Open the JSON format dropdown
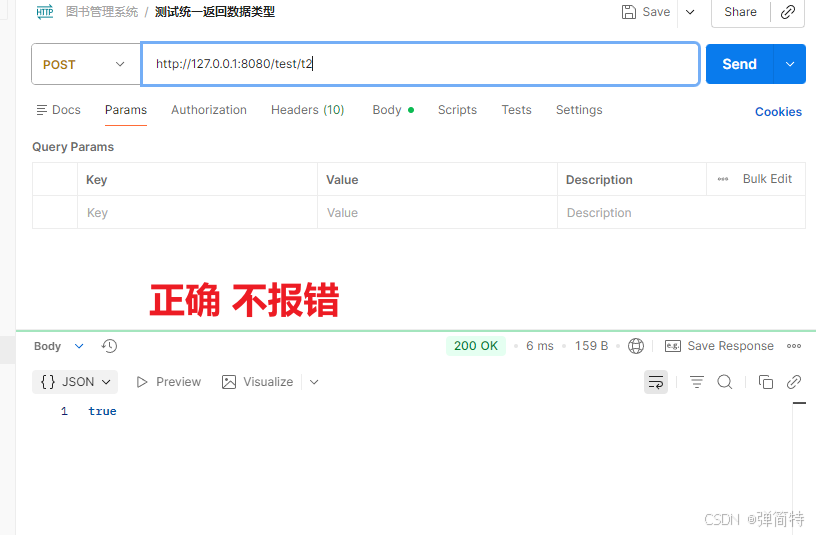The width and height of the screenshot is (816, 535). click(75, 382)
